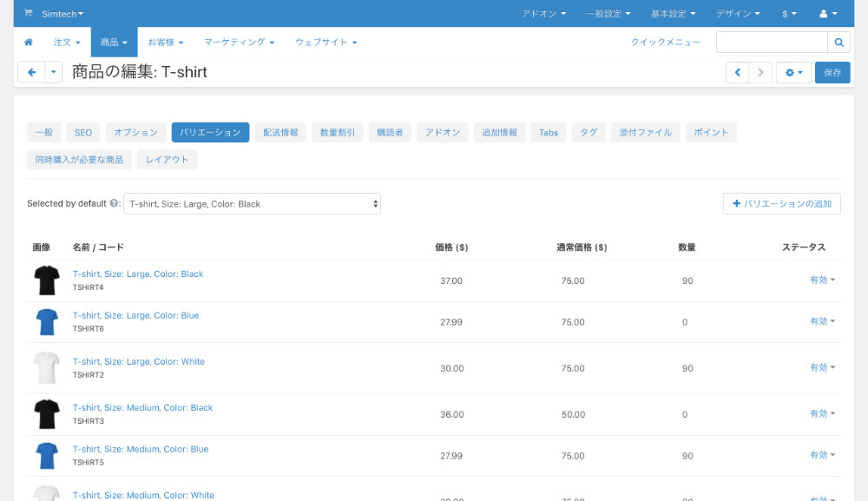The height and width of the screenshot is (501, 868).
Task: Go to previous product with chevron
Action: (x=737, y=73)
